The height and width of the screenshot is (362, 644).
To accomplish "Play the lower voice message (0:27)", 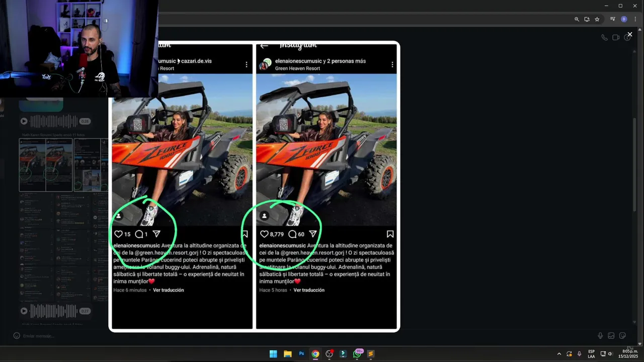I will (24, 311).
